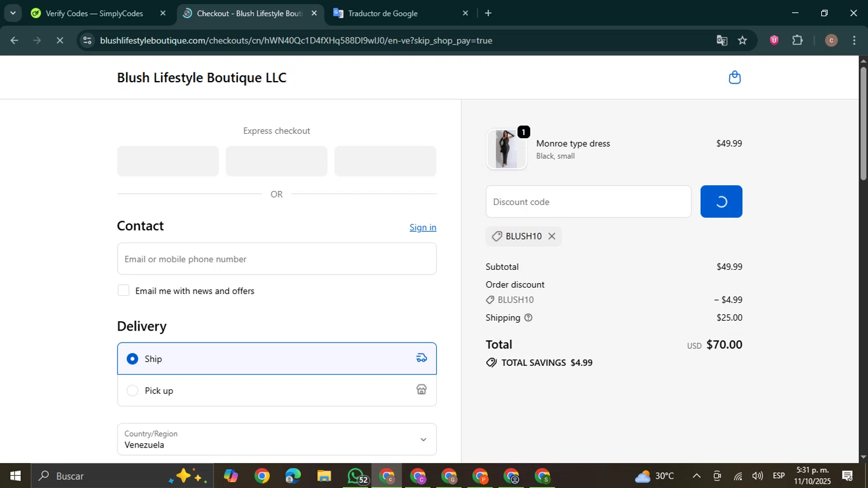868x488 pixels.
Task: Open a new browser tab
Action: click(488, 13)
